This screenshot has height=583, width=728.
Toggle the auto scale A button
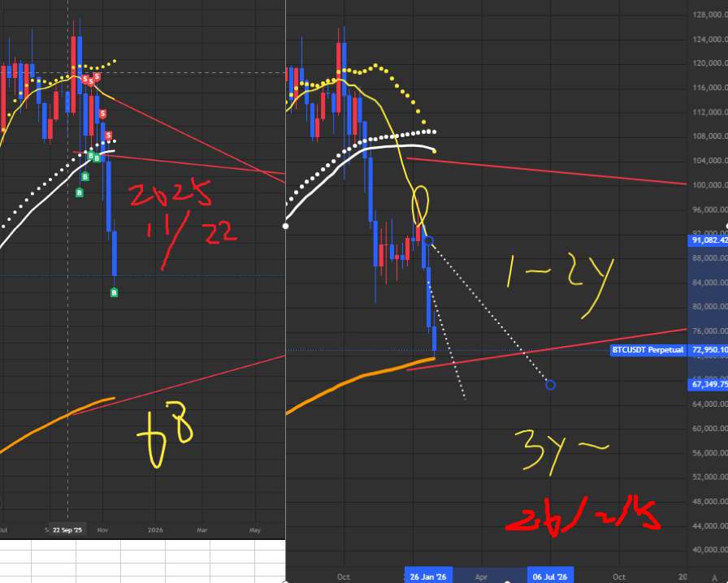pos(714,577)
